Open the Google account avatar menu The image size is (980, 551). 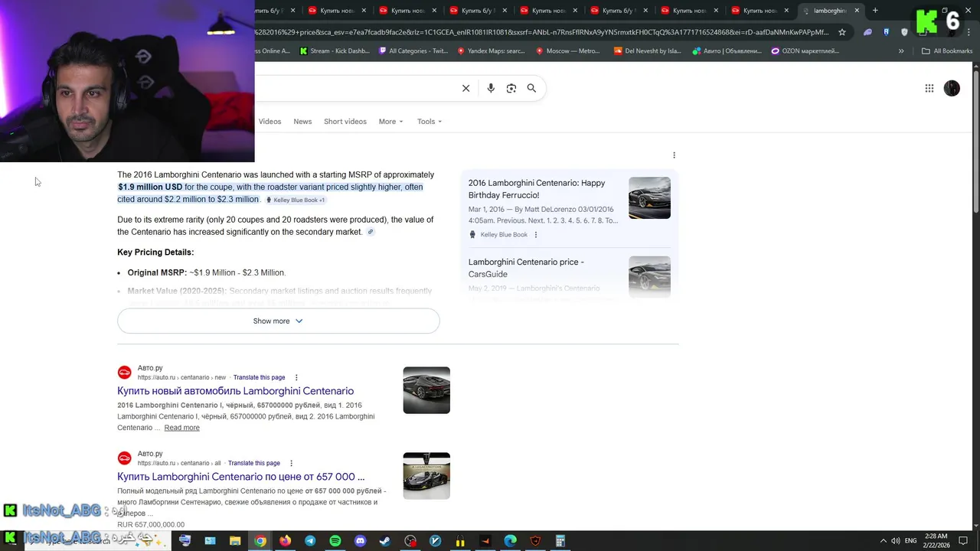tap(952, 88)
